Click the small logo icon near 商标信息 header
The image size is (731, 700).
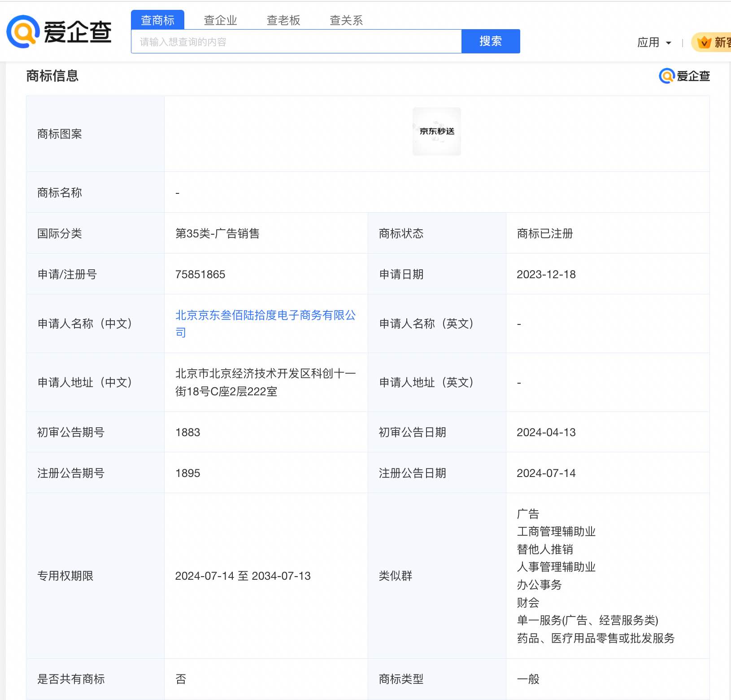click(667, 76)
